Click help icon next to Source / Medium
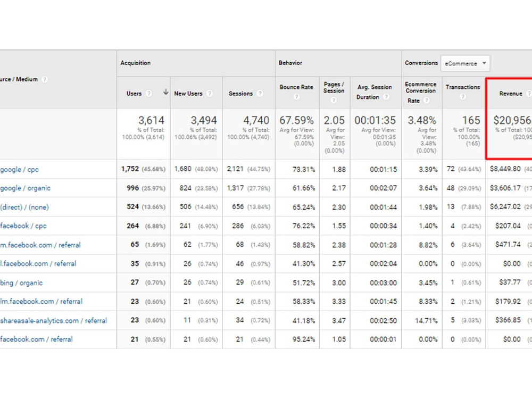The height and width of the screenshot is (399, 532). (45, 79)
